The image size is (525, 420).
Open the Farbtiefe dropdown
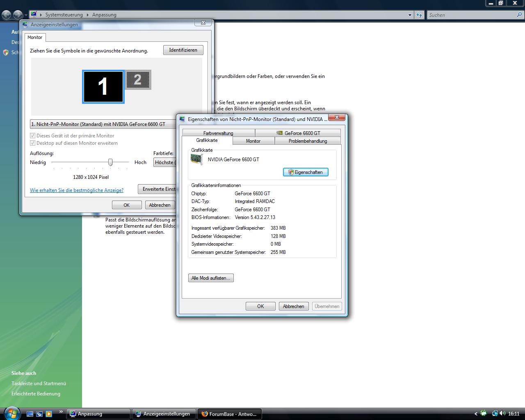coord(165,162)
